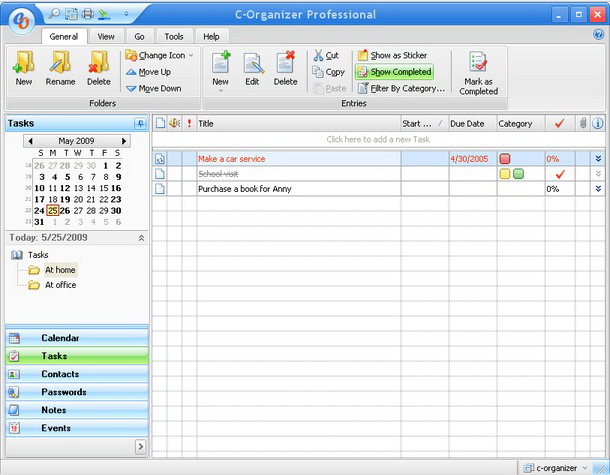Open quick access toolbar customize dropdown

pos(126,14)
